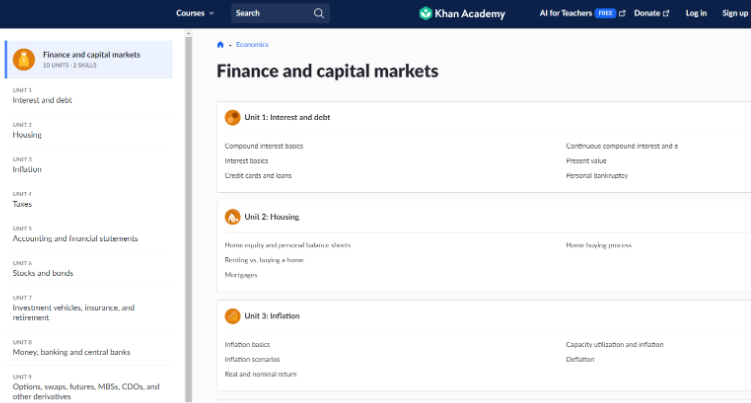Open Inflation scenarios lesson
The height and width of the screenshot is (403, 751).
click(x=252, y=359)
